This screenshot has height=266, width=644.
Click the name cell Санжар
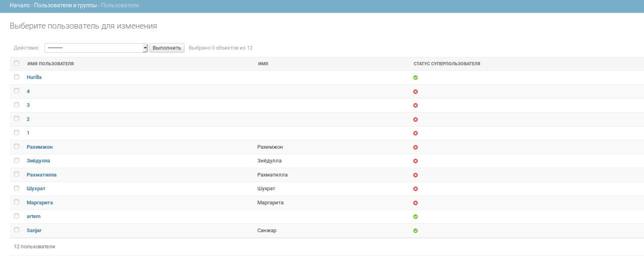(267, 230)
